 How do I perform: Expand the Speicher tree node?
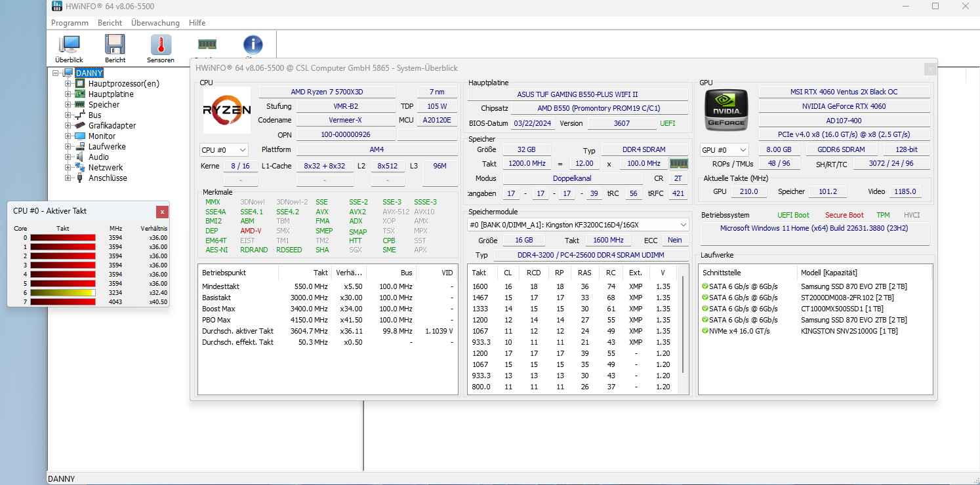pos(68,105)
